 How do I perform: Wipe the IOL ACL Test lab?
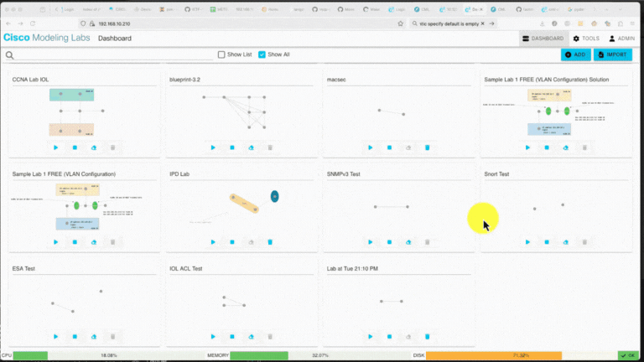pyautogui.click(x=251, y=336)
